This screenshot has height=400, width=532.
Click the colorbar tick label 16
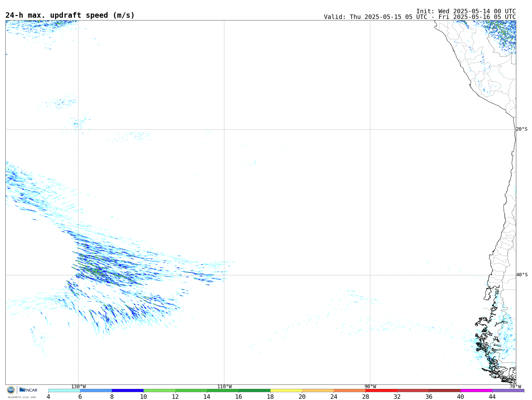[239, 397]
